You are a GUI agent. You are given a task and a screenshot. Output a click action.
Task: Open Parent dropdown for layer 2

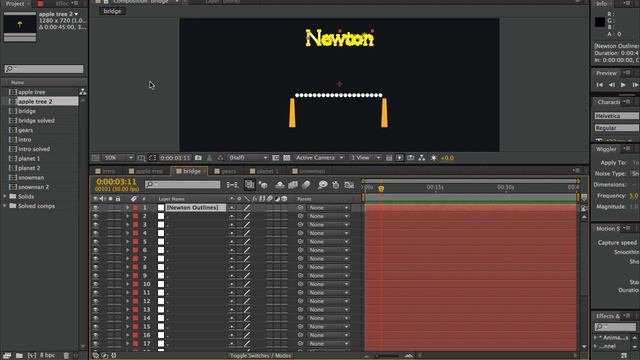tap(329, 216)
